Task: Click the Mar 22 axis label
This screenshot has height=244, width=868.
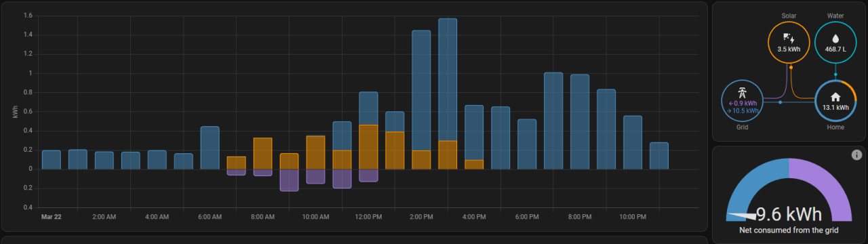Action: (51, 217)
